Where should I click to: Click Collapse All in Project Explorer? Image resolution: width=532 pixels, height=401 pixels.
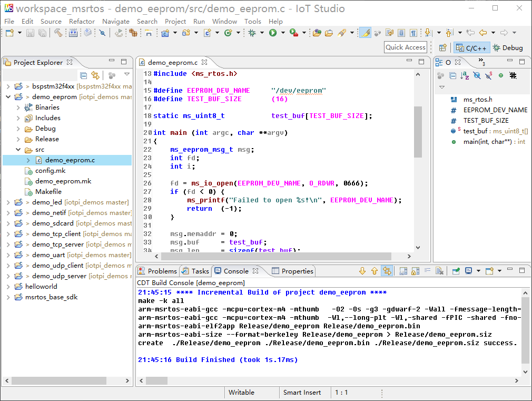[83, 75]
